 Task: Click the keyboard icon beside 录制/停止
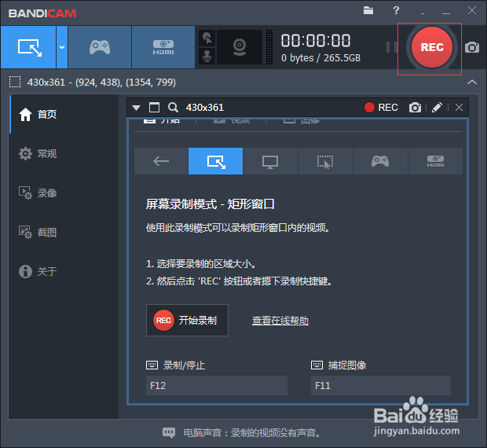tap(152, 365)
